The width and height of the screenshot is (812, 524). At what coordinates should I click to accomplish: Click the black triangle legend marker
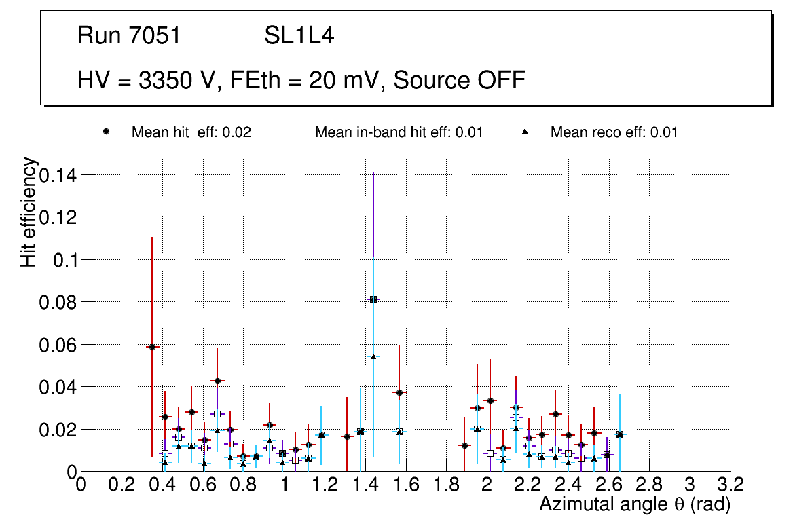coord(525,132)
